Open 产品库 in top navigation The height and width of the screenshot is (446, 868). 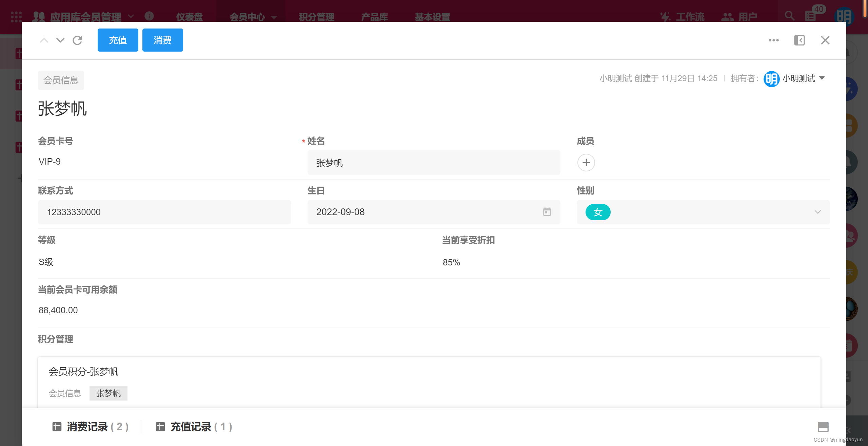375,17
